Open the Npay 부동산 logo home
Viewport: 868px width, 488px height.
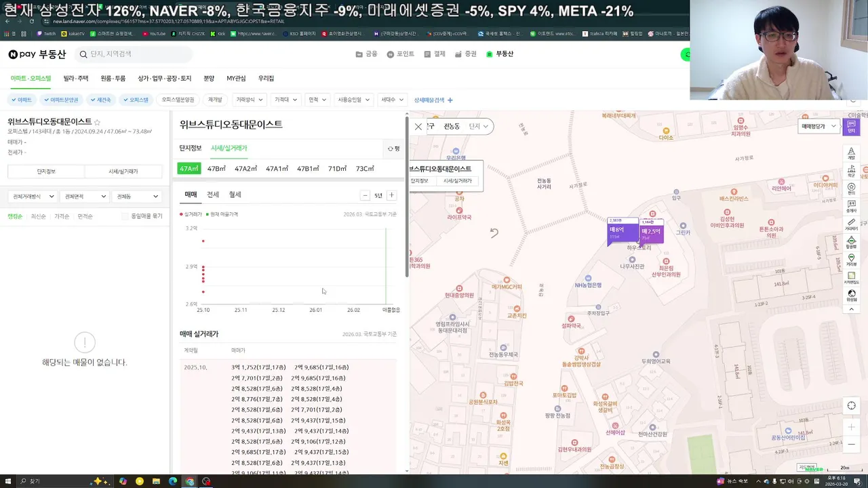coord(37,54)
